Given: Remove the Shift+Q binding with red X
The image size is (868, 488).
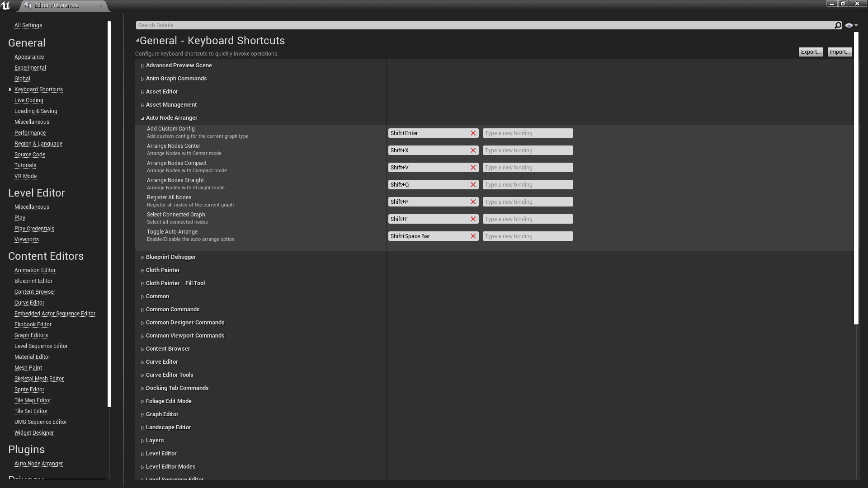Looking at the screenshot, I should click(x=473, y=185).
